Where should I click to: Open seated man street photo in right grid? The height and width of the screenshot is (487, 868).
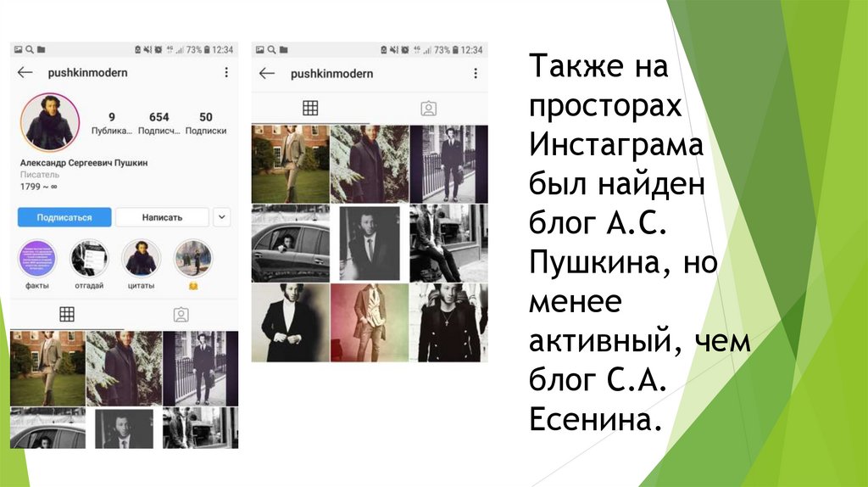tap(449, 243)
